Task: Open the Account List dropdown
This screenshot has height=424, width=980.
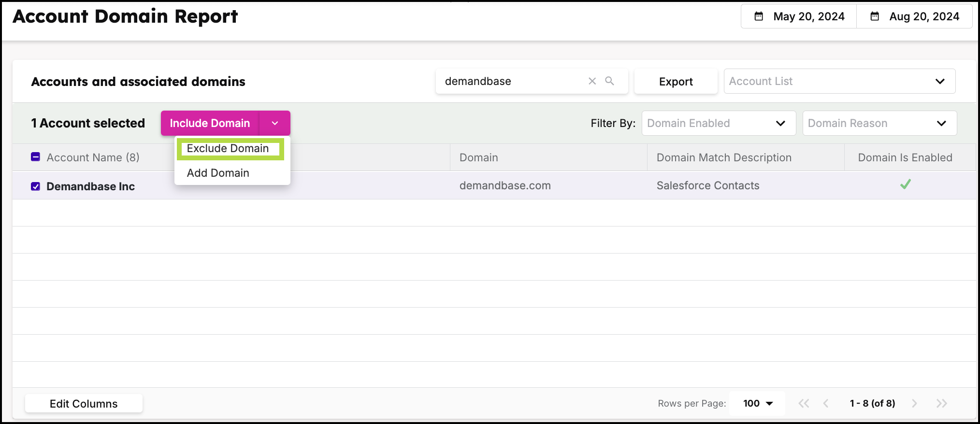Action: (839, 81)
